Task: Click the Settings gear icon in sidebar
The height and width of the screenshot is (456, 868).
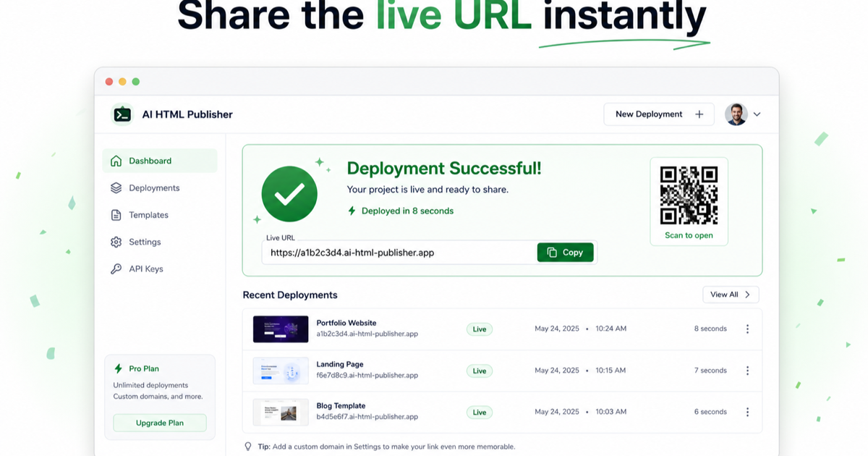Action: pos(116,242)
